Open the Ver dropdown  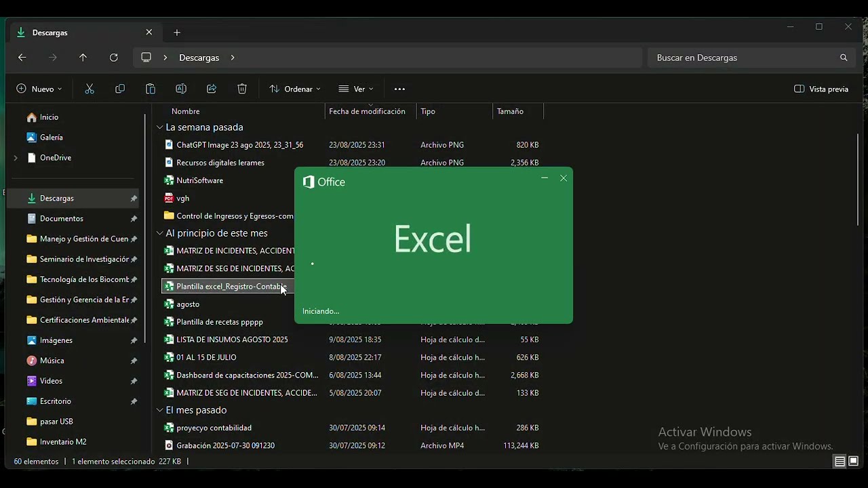tap(356, 89)
